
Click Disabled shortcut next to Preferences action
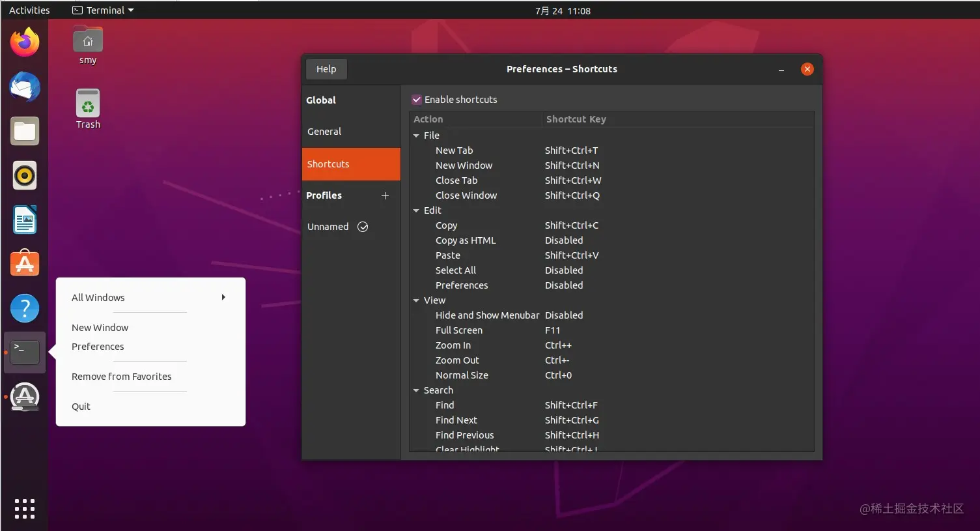click(564, 285)
